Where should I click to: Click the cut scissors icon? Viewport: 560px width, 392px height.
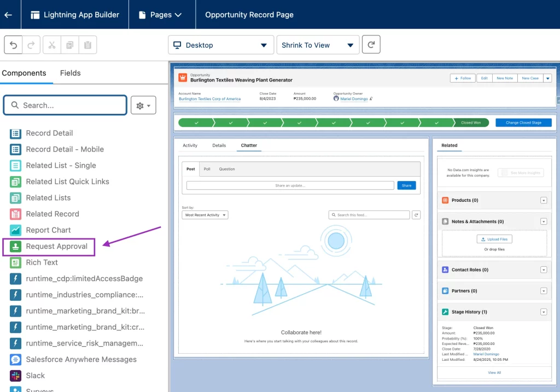52,45
